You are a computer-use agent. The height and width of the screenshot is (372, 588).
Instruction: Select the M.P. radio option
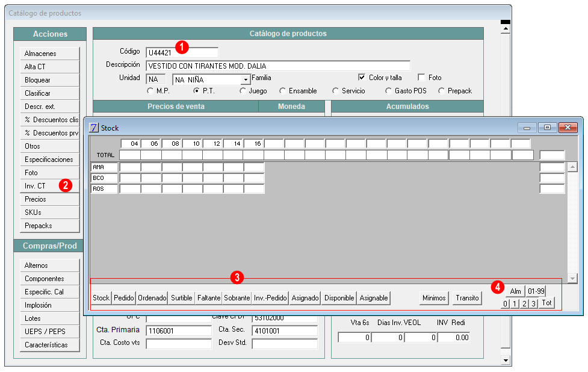150,91
